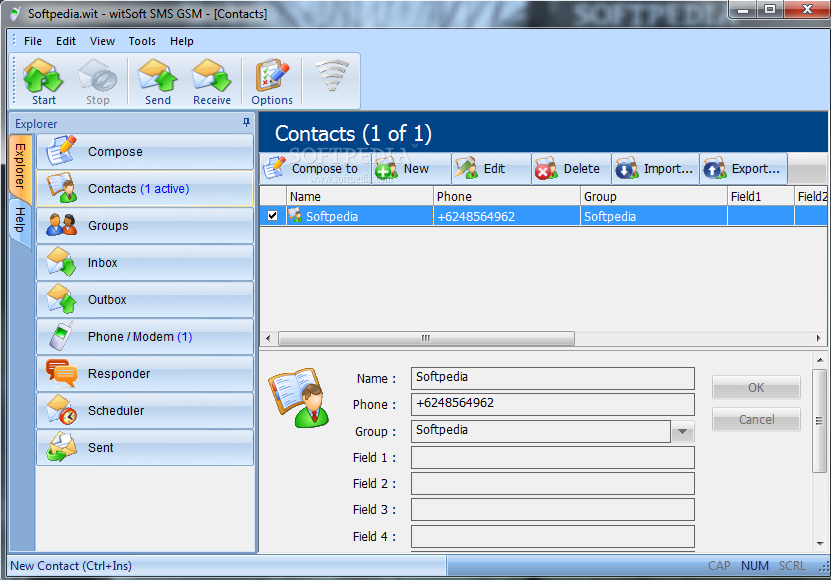
Task: Click the horizontal scrollbar right arrow
Action: (x=819, y=338)
